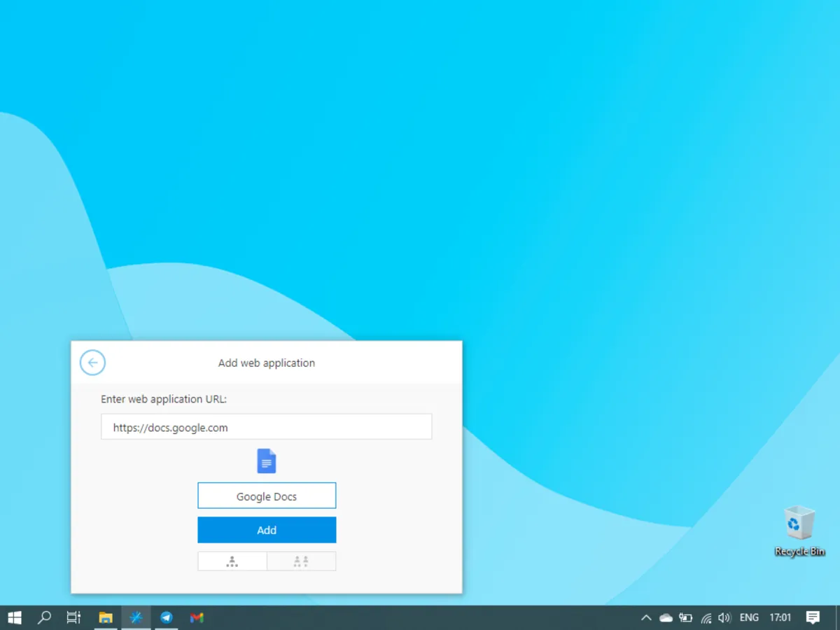Viewport: 840px width, 630px height.
Task: Open the volume control in tray
Action: point(724,617)
